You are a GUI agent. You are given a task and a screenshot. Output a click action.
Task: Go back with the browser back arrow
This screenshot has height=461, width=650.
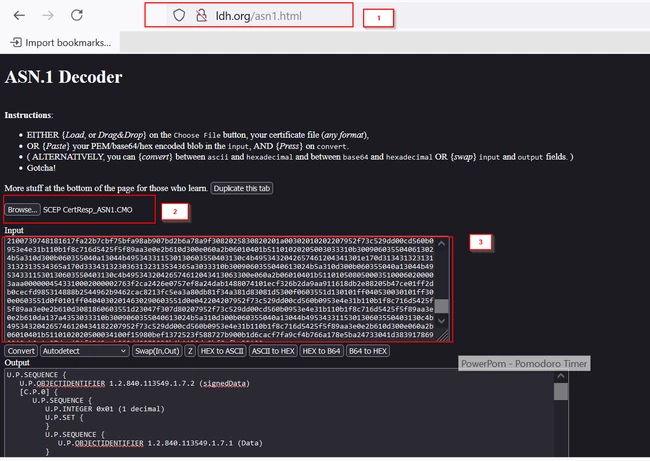(x=19, y=16)
